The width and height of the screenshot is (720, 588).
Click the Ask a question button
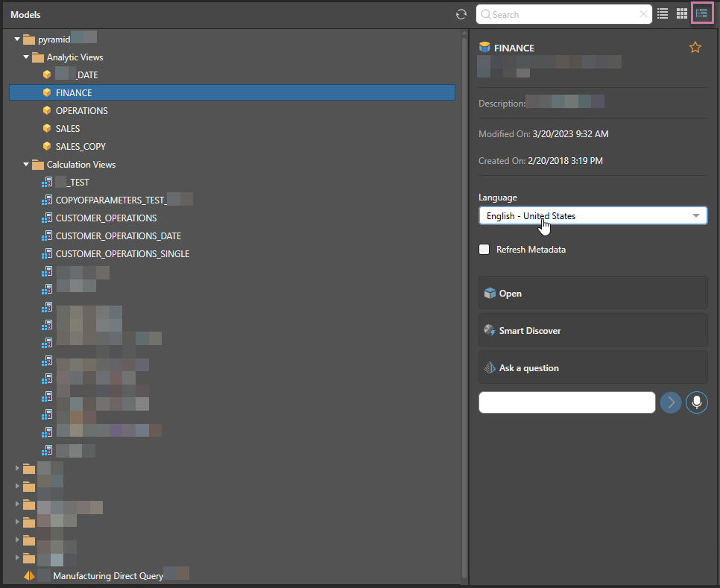593,367
